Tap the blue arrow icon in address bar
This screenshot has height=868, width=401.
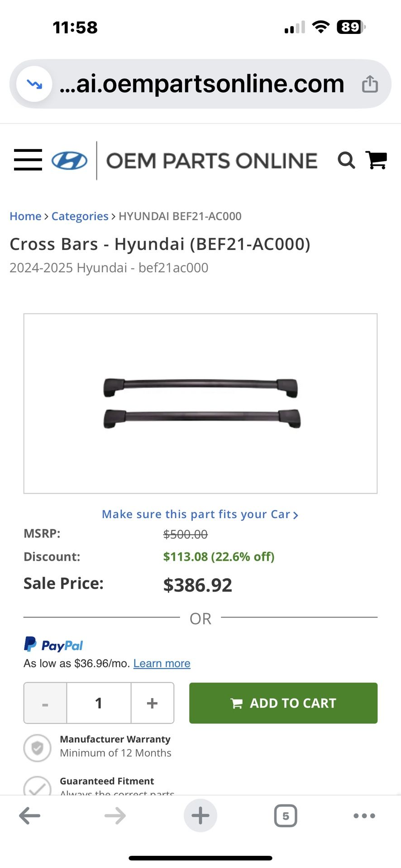point(34,84)
